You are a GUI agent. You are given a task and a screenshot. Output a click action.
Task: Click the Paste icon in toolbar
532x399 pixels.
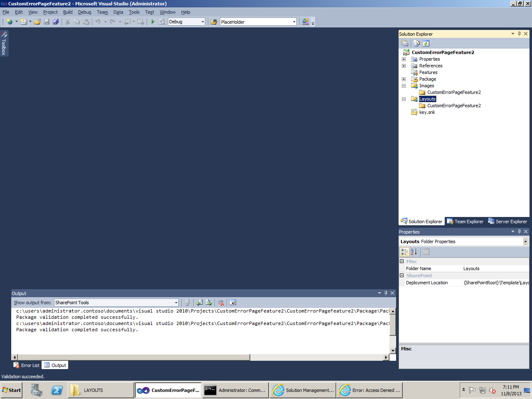(x=86, y=22)
